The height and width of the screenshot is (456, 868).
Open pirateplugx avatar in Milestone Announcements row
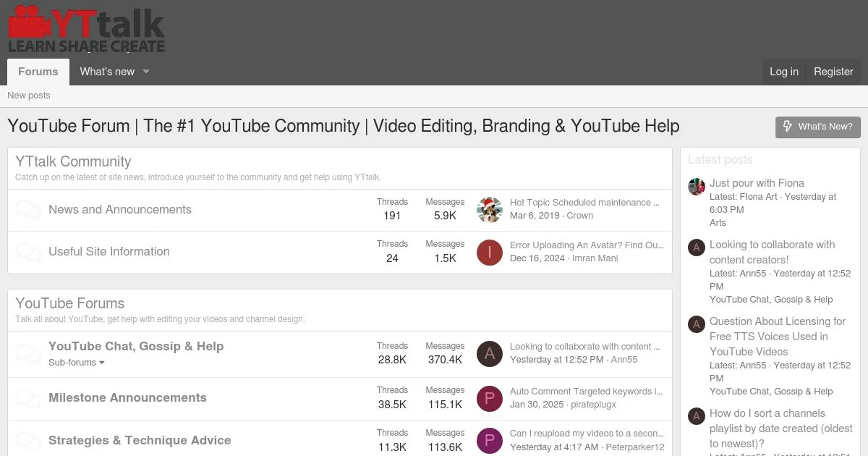[490, 398]
